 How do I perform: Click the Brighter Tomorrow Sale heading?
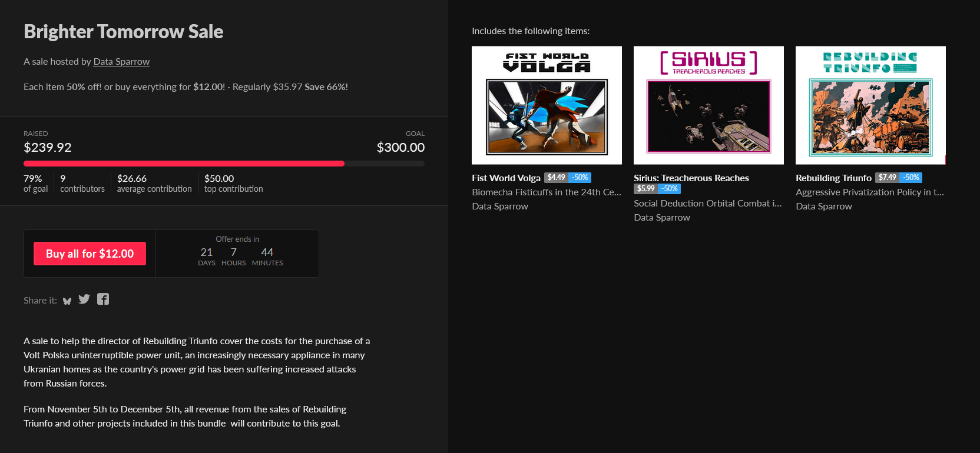[124, 32]
